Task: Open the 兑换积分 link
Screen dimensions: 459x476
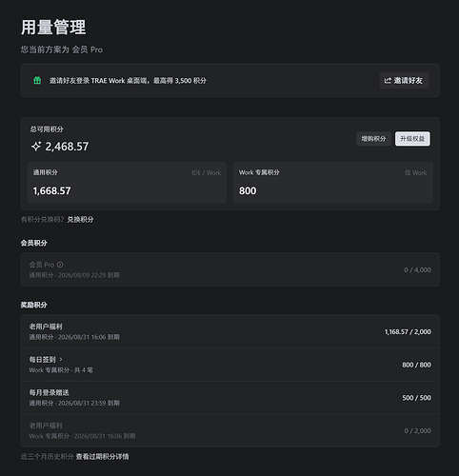Action: coord(80,219)
